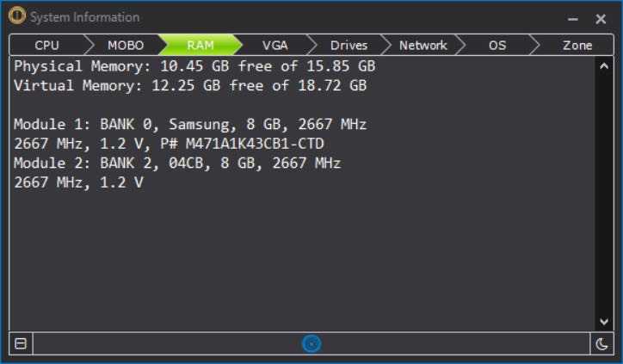Click the scroll up arrow
623x364 pixels.
pos(604,66)
